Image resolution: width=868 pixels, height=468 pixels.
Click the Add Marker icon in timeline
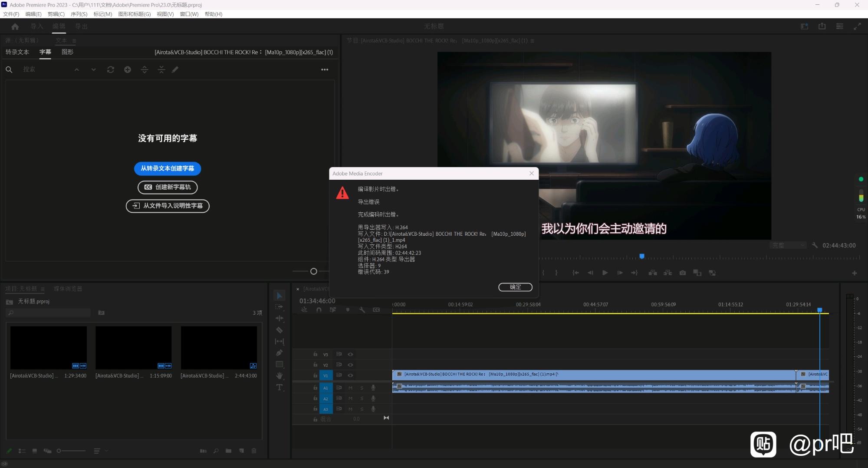348,310
